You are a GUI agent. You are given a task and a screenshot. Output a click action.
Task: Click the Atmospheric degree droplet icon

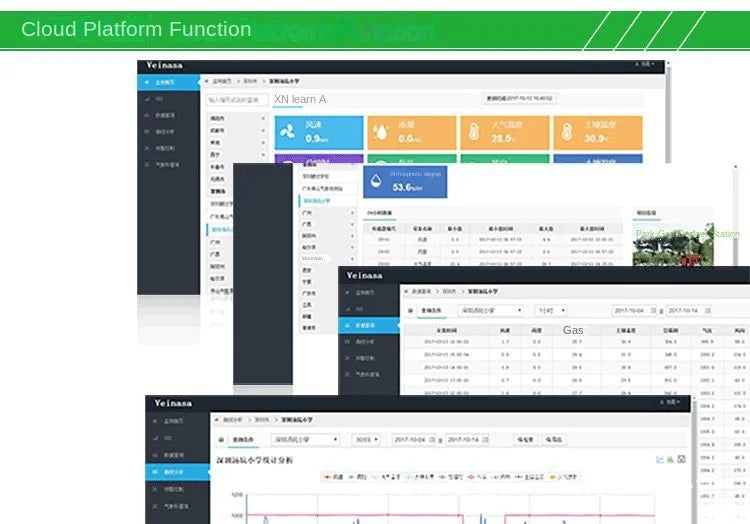(376, 181)
